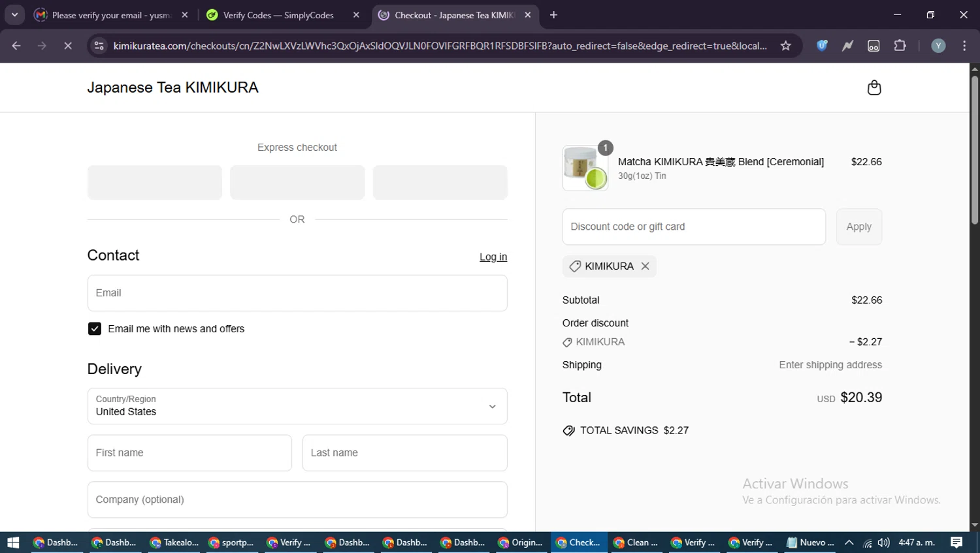The height and width of the screenshot is (553, 980).
Task: Go back to previous page
Action: tap(16, 46)
